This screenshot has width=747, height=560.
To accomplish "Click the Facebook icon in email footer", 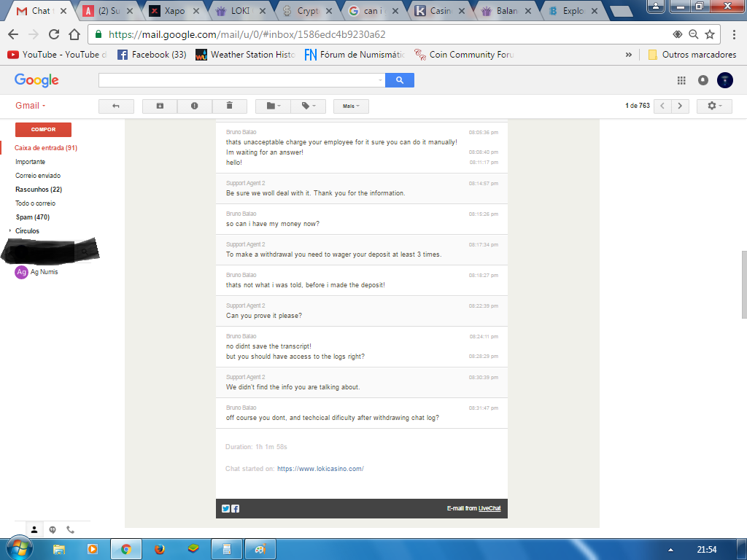I will pos(236,508).
